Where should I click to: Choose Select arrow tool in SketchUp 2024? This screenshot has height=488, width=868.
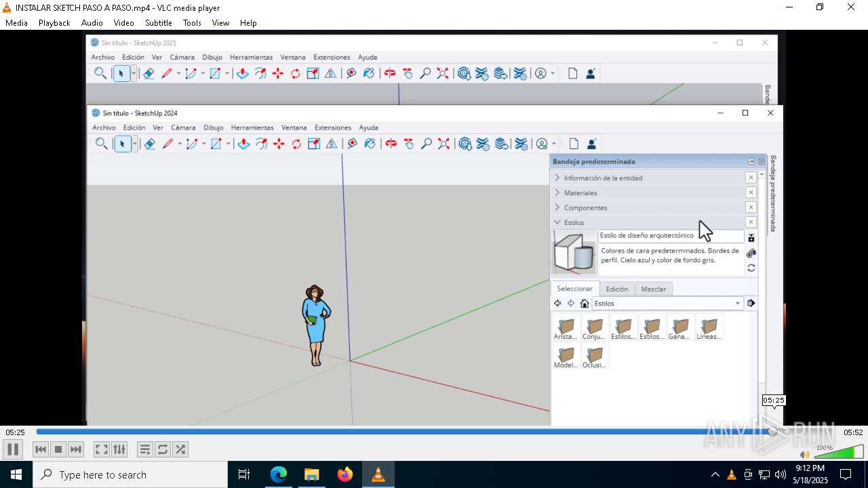[x=122, y=144]
